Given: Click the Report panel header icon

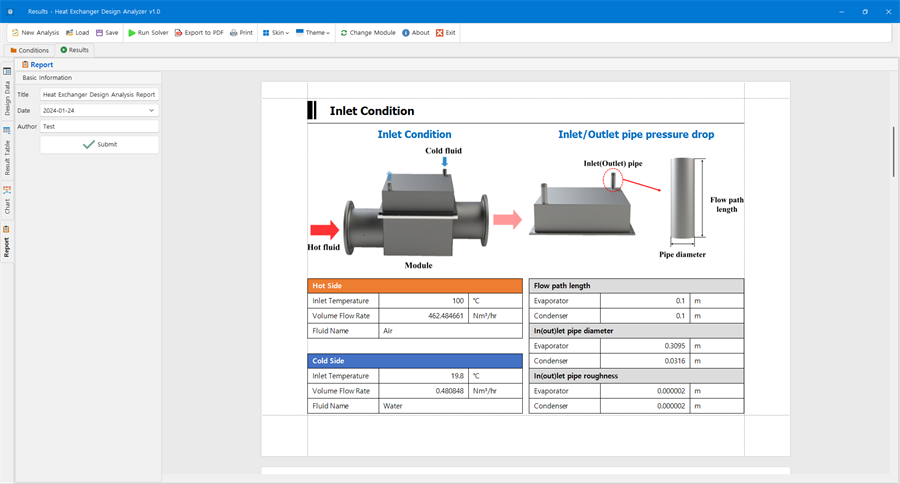Looking at the screenshot, I should (25, 64).
